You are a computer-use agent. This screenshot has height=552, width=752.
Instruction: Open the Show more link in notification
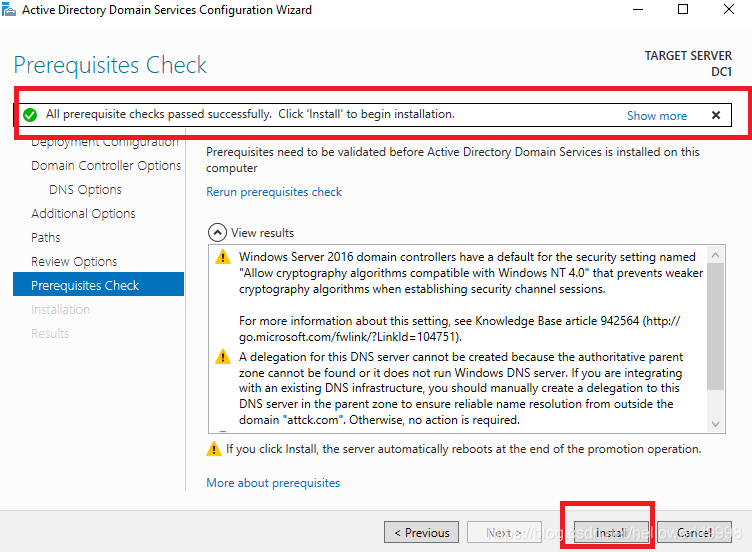tap(657, 116)
